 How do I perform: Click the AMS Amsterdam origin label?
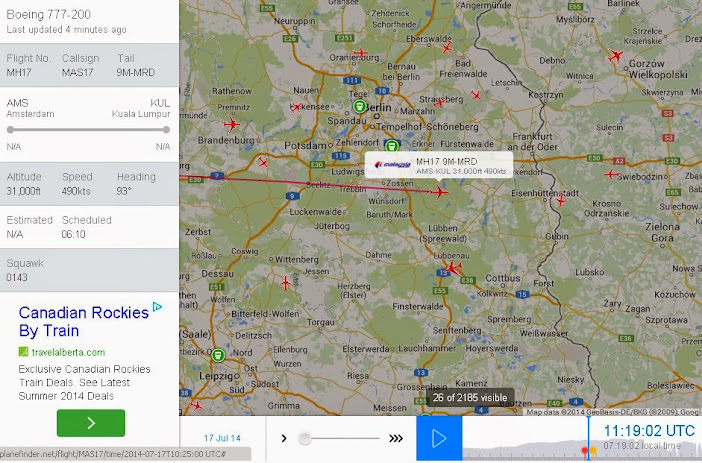(x=30, y=108)
